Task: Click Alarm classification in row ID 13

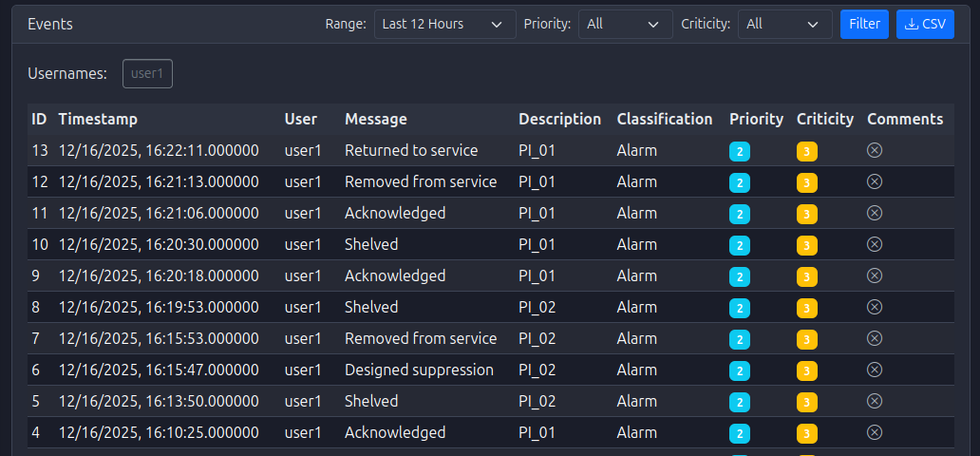Action: click(x=637, y=150)
